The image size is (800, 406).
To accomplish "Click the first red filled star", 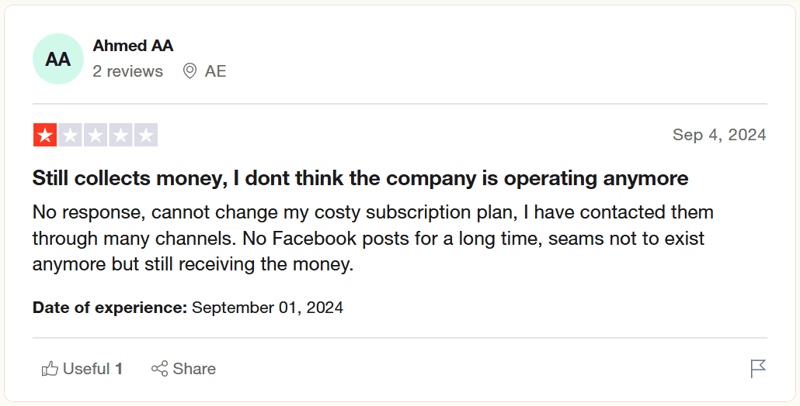I will [x=45, y=135].
